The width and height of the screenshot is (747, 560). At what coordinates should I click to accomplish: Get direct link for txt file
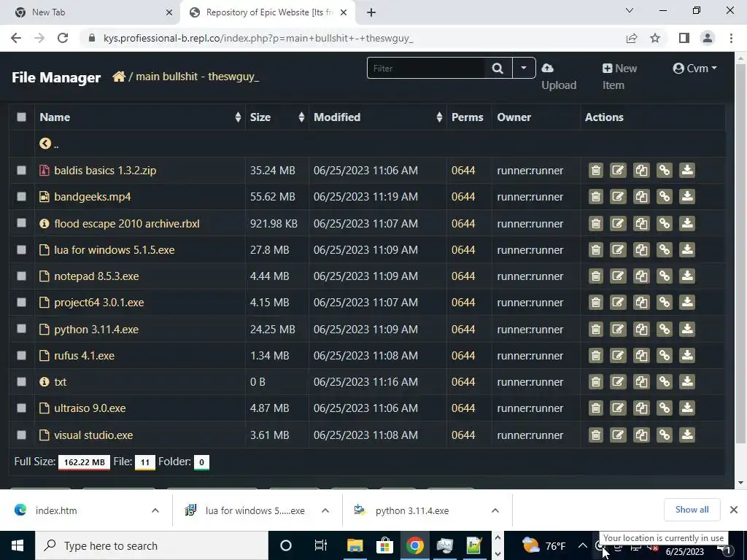tap(664, 381)
